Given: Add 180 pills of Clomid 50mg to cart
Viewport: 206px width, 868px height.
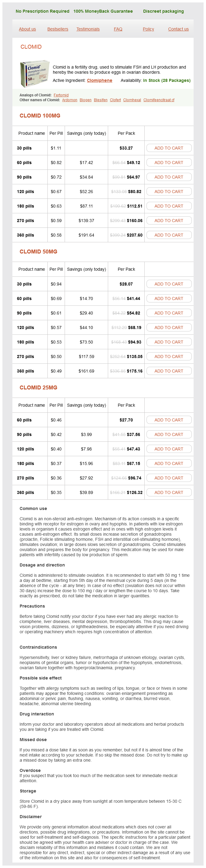Looking at the screenshot, I should click(x=169, y=342).
